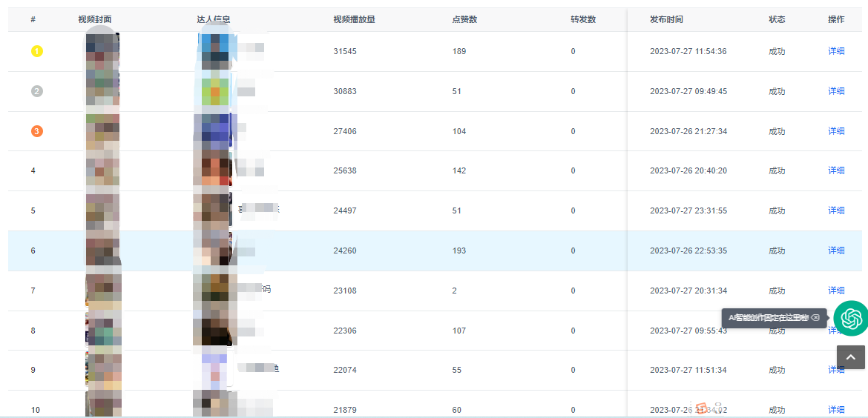868x418 pixels.
Task: Open 详细 for the 30883 views row
Action: 836,91
